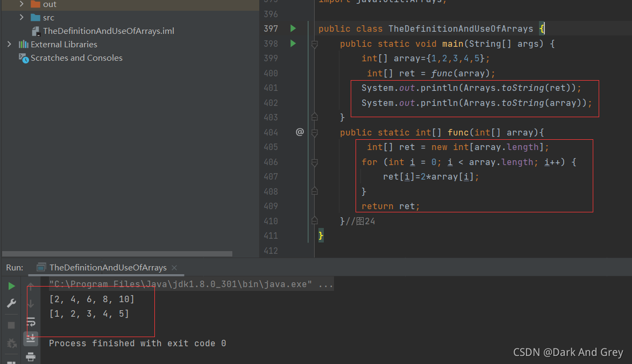
Task: Click the project panel horizontal scrollbar
Action: (x=117, y=254)
